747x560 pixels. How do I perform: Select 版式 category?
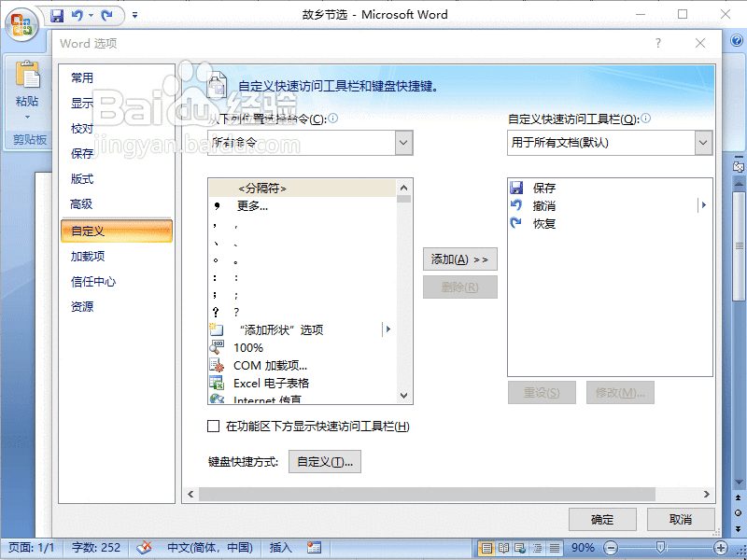82,179
